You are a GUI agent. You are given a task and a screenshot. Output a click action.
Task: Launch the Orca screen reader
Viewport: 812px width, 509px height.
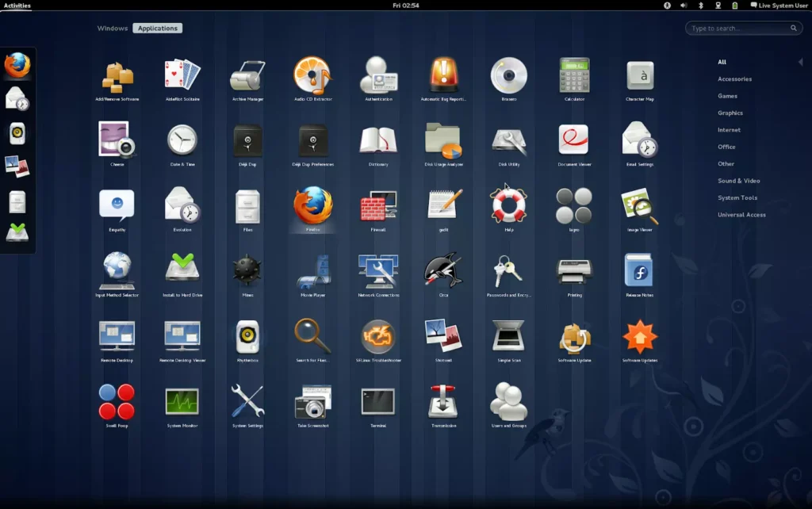443,271
